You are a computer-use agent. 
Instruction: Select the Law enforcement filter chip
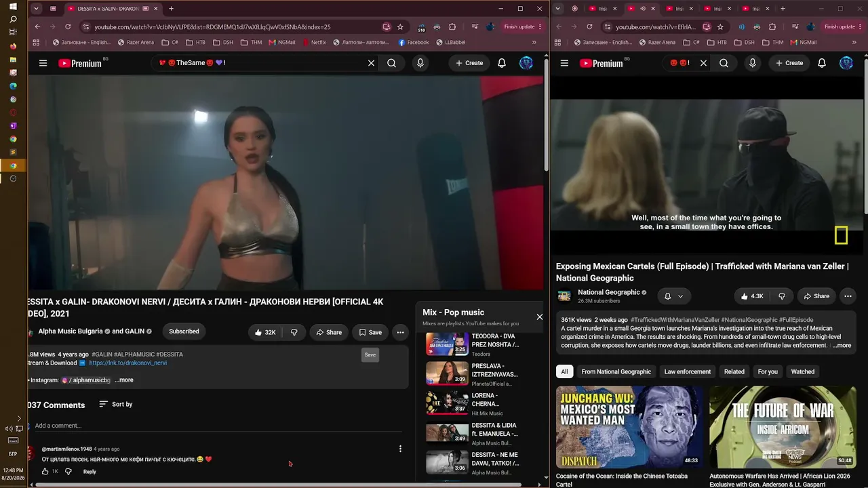(688, 371)
